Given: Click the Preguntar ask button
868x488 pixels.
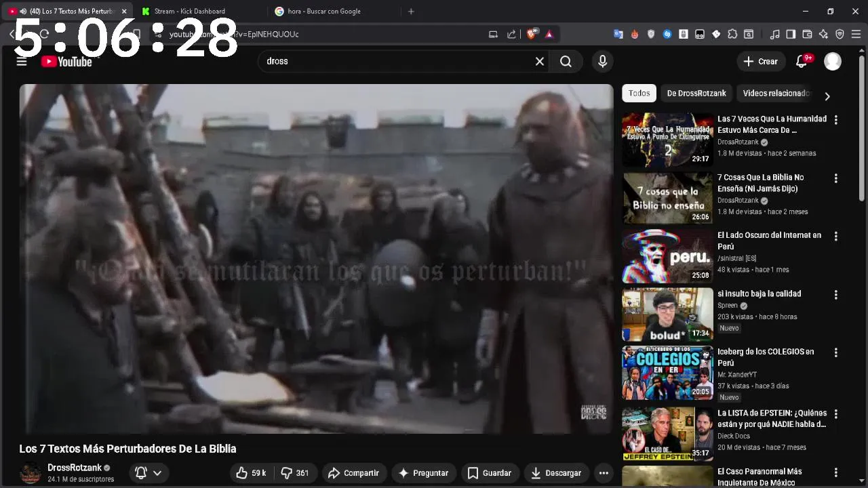Looking at the screenshot, I should coord(423,473).
